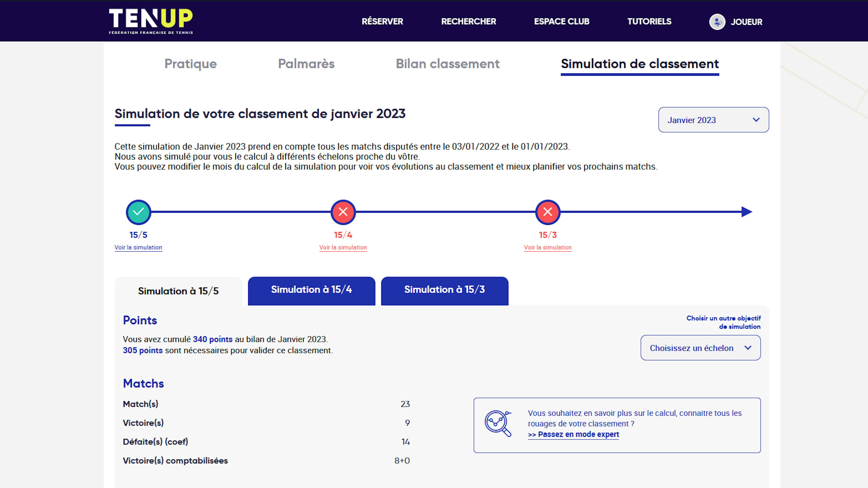Open the Janvier 2023 month dropdown
Screen dimensions: 868x488
pos(713,120)
